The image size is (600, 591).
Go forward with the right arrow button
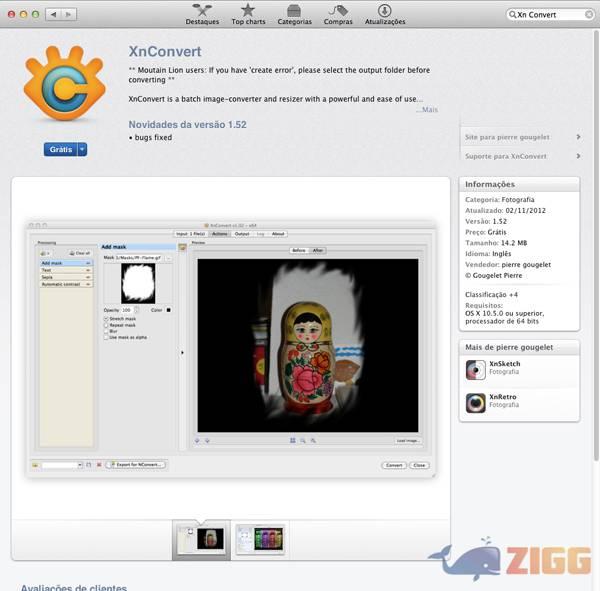click(69, 15)
